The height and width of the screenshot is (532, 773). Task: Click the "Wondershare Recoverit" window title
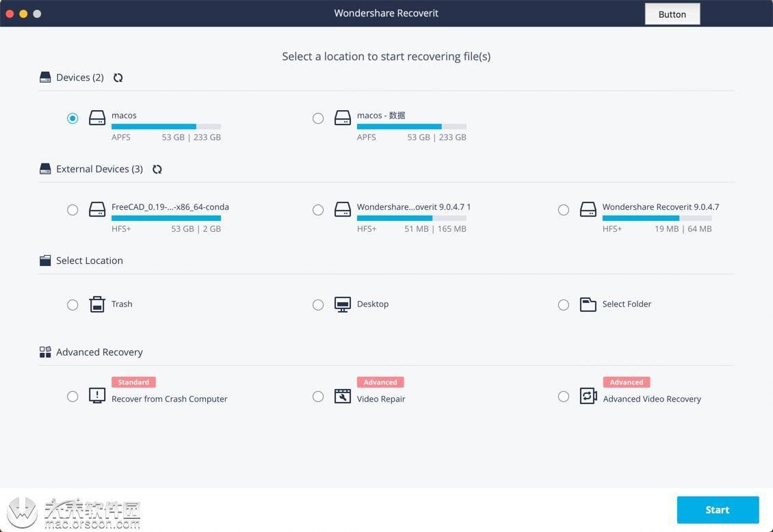pos(386,13)
